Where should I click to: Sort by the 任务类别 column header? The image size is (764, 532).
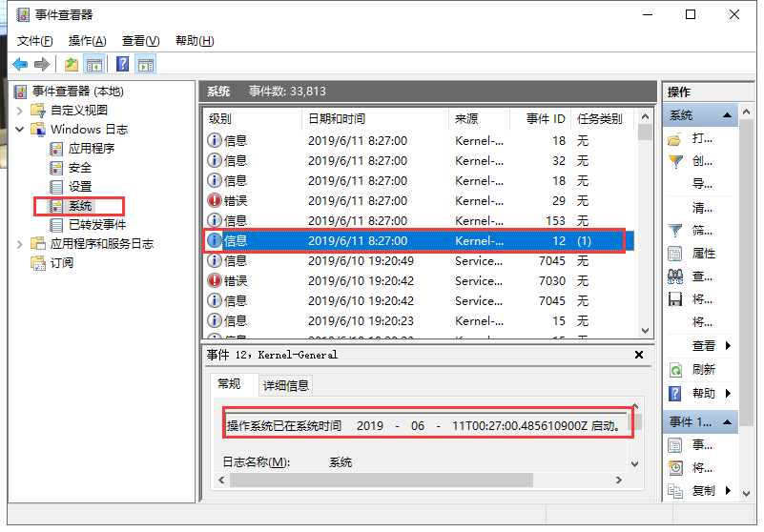click(x=602, y=119)
